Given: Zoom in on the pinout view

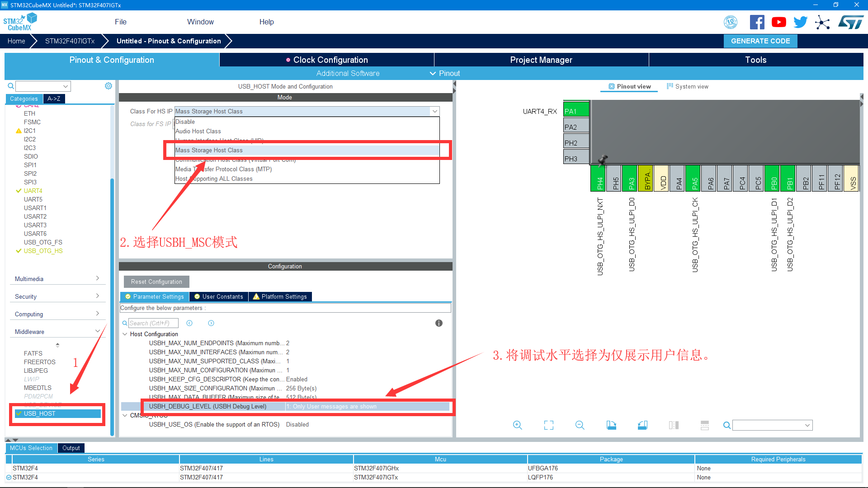Looking at the screenshot, I should click(518, 425).
